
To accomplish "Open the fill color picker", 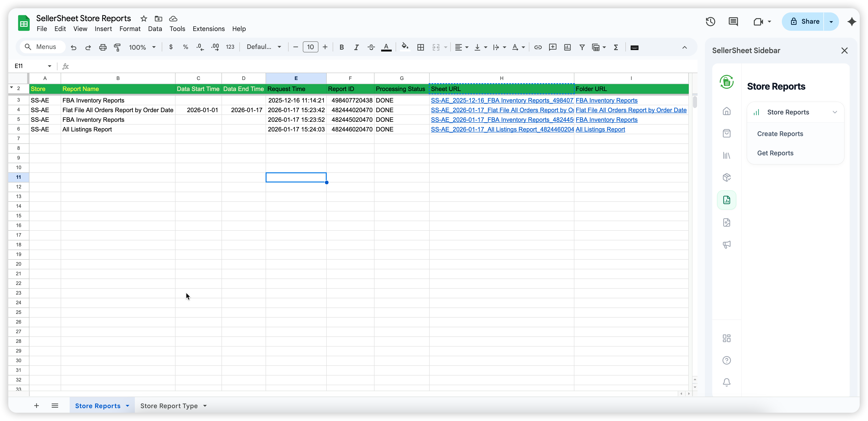I will (405, 47).
